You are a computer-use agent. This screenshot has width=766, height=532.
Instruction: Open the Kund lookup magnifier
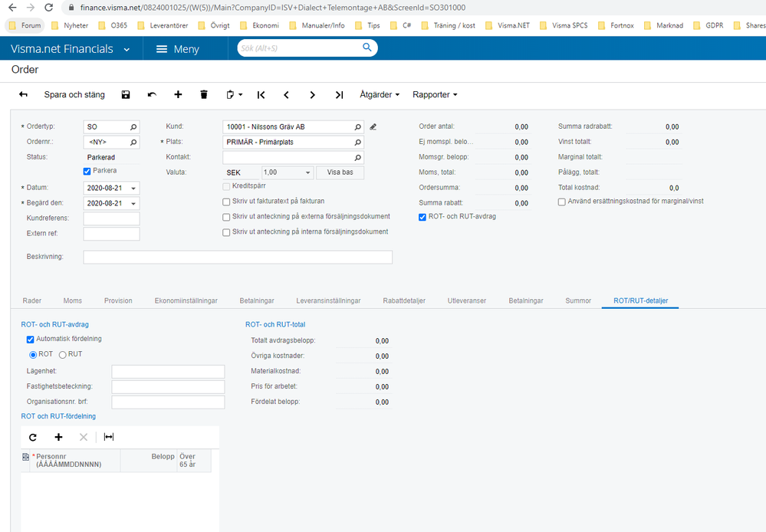click(357, 127)
